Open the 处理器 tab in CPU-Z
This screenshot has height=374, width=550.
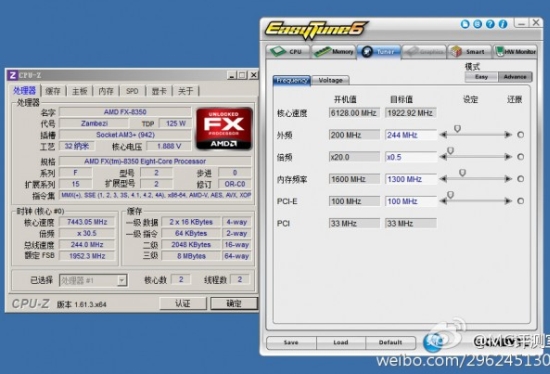(24, 91)
